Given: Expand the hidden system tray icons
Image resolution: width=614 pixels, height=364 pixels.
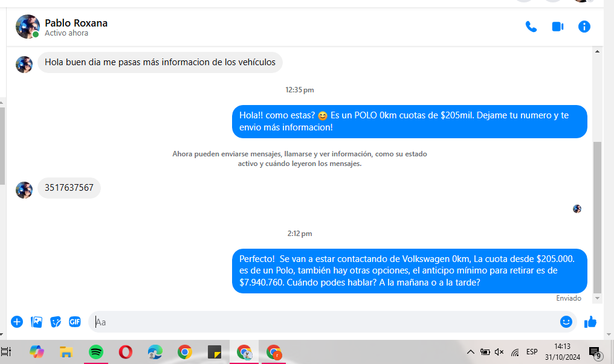Looking at the screenshot, I should click(471, 352).
